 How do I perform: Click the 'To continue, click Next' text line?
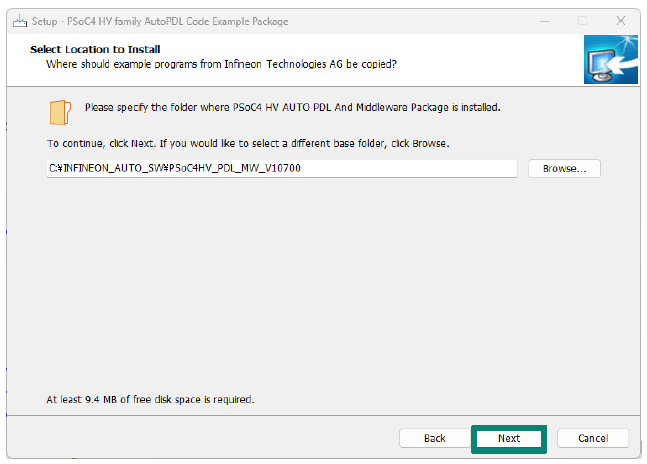248,144
